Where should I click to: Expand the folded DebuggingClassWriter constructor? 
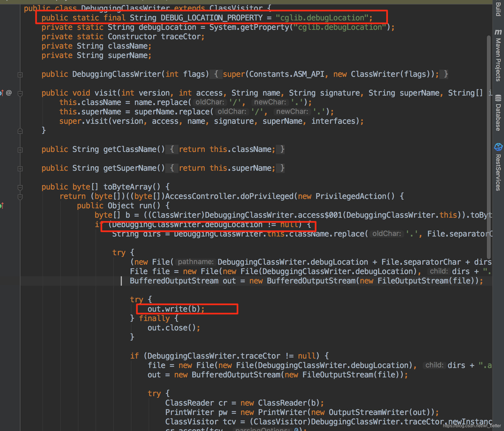point(20,75)
